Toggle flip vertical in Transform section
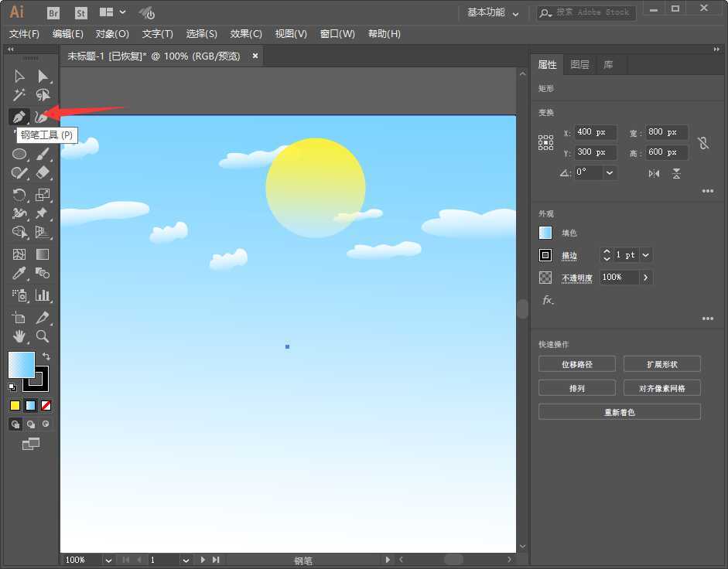Viewport: 728px width, 569px height. point(676,173)
